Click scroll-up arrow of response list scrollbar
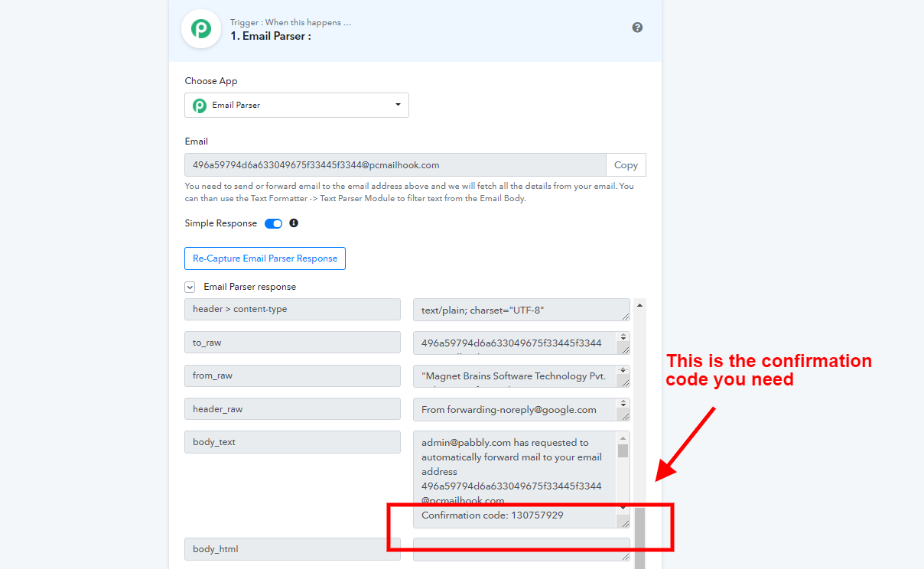 point(639,305)
